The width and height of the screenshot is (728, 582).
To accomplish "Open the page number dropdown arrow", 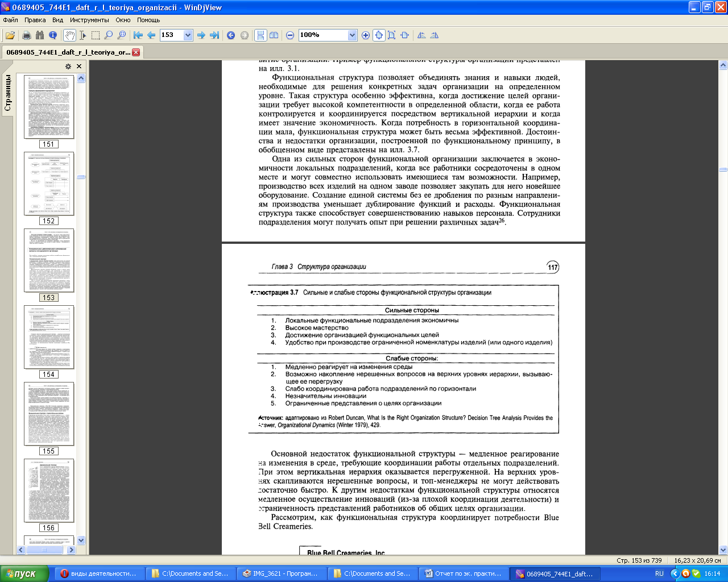I will [x=188, y=35].
